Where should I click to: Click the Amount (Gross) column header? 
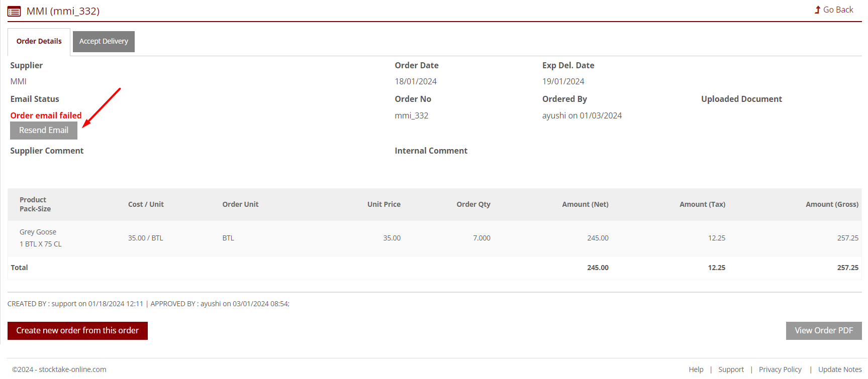point(831,204)
